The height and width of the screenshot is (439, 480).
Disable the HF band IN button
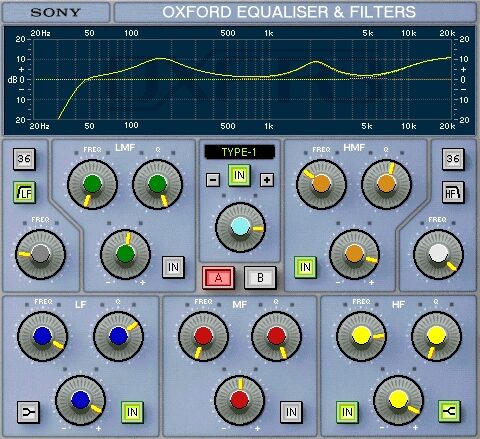[x=347, y=412]
